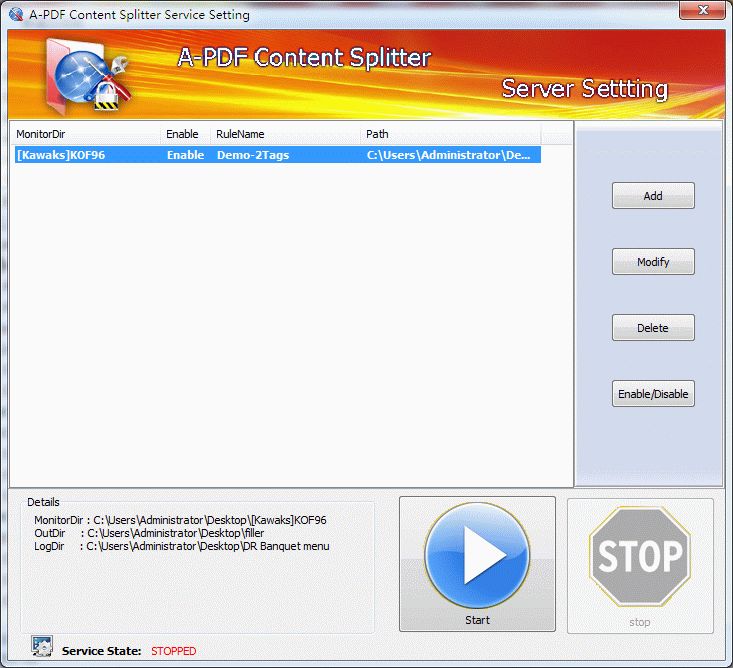Click the Enable status cell in row
Screen dimensions: 733x668
(185, 155)
